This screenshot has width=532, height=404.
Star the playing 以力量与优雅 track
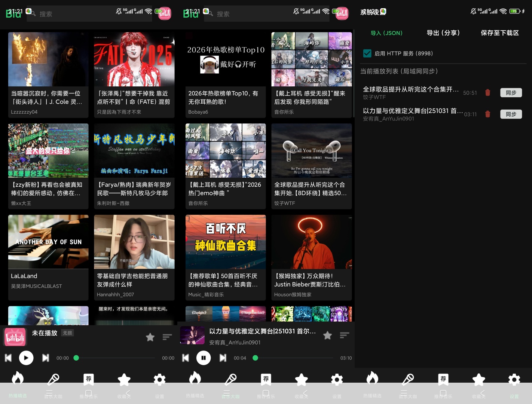pyautogui.click(x=327, y=336)
